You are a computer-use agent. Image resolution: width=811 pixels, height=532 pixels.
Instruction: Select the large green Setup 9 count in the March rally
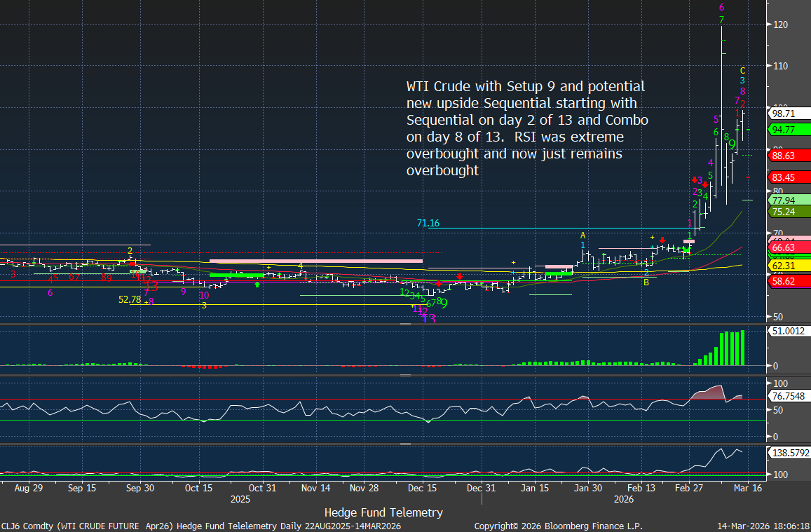coord(732,145)
